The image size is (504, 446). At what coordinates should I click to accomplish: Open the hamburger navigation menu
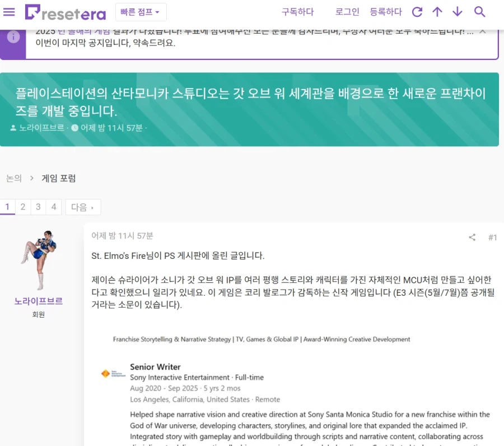tap(9, 11)
